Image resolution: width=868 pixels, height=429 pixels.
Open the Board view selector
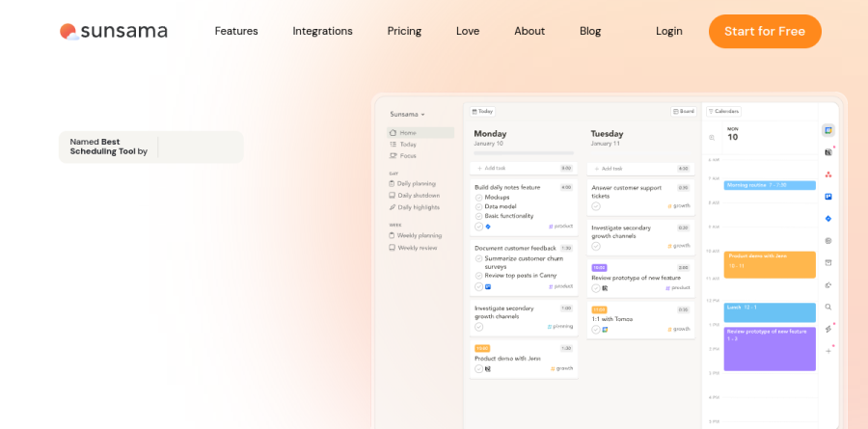point(684,111)
